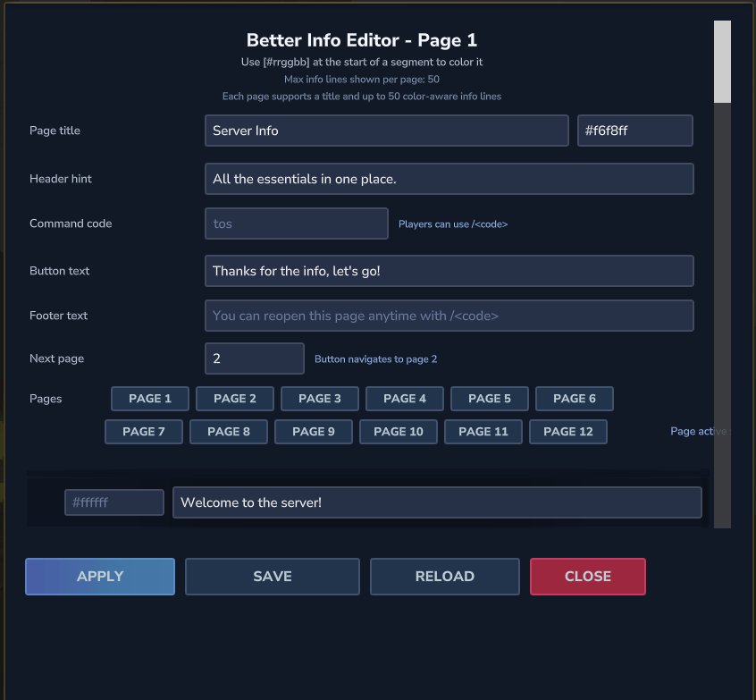
Task: Switch to PAGE 2
Action: pyautogui.click(x=235, y=399)
